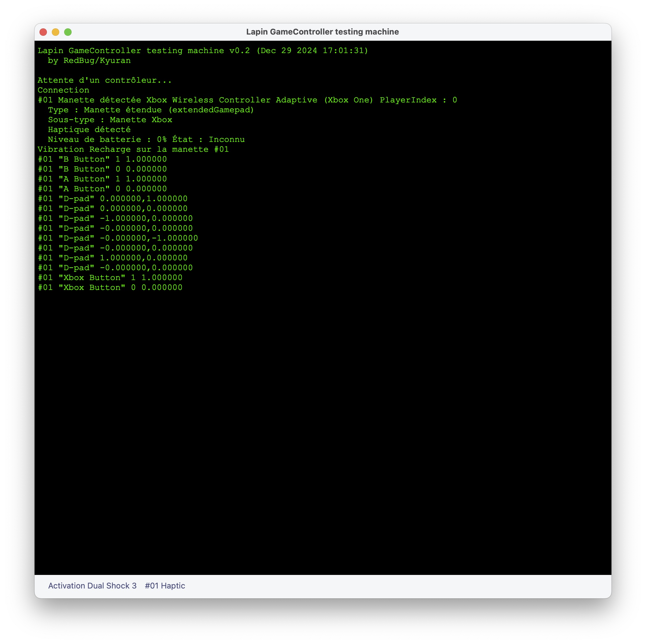Viewport: 646px width, 644px height.
Task: Close the window with red button
Action: 43,32
